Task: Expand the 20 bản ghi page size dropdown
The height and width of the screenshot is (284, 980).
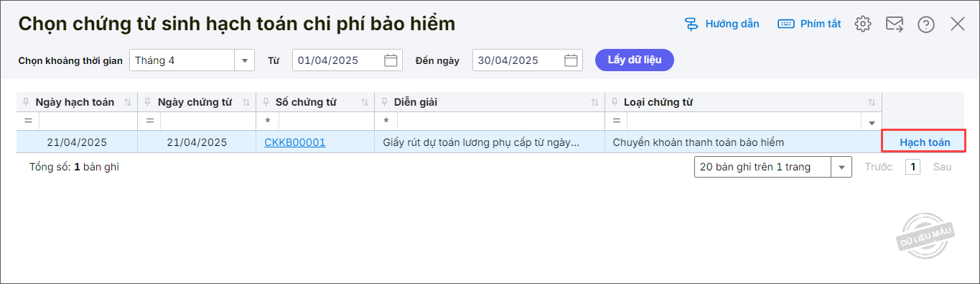Action: pos(841,167)
